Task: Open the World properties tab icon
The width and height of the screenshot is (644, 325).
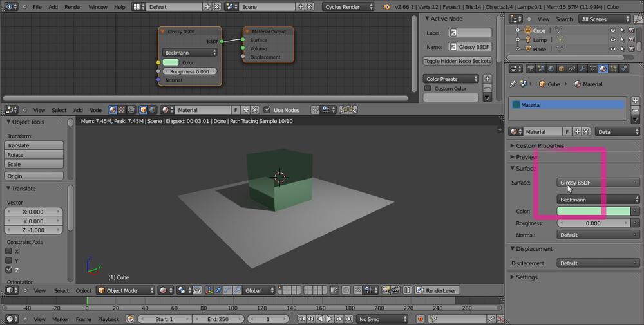Action: 550,69
